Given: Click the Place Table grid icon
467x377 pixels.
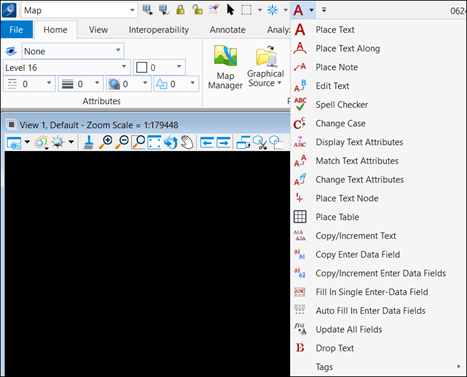Looking at the screenshot, I should click(x=300, y=217).
